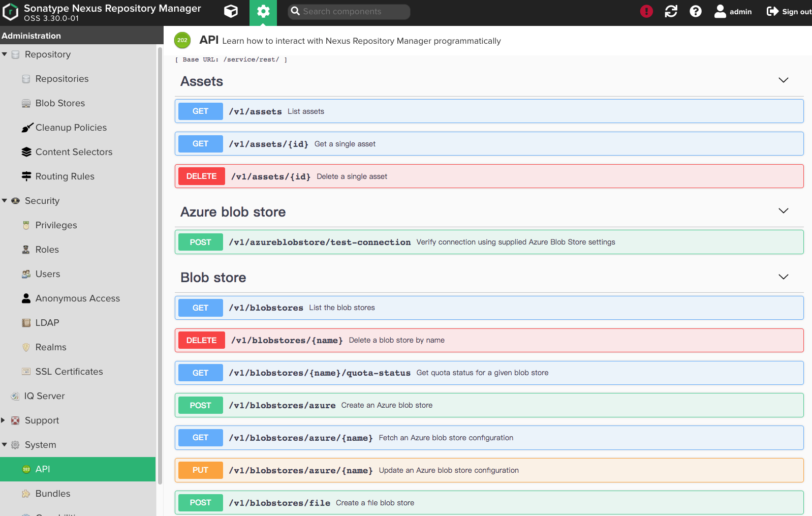812x516 pixels.
Task: Open the Browse cube icon
Action: click(231, 11)
